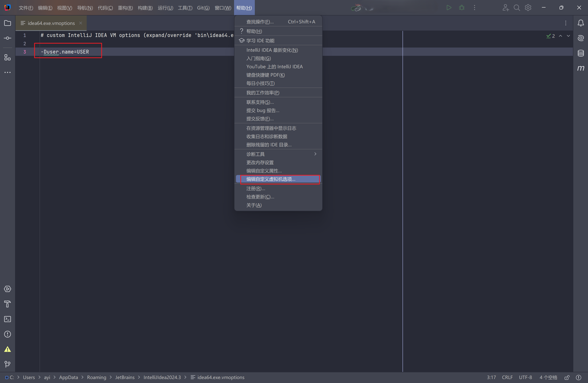Open the CRLF line separator selector
The height and width of the screenshot is (383, 588).
point(507,377)
